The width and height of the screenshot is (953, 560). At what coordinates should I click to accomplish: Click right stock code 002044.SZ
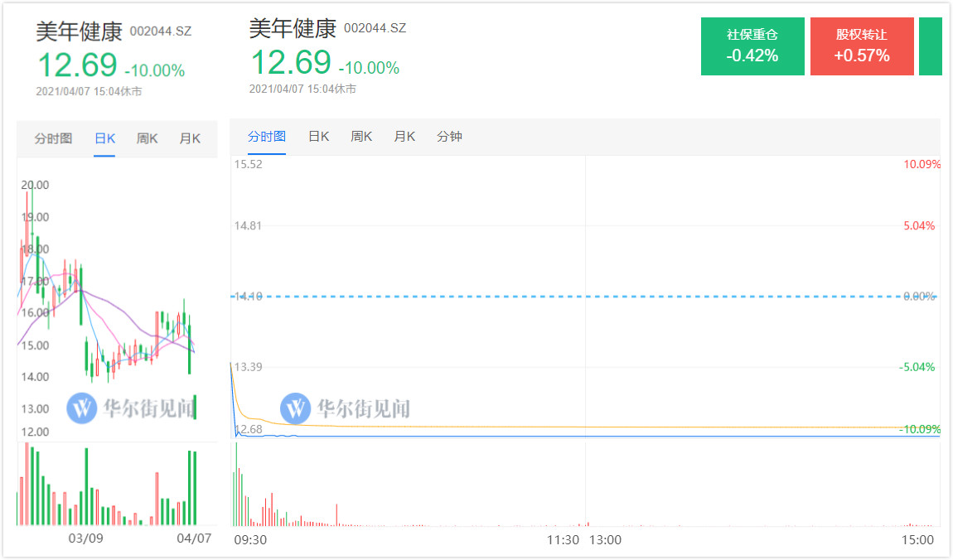coord(375,28)
